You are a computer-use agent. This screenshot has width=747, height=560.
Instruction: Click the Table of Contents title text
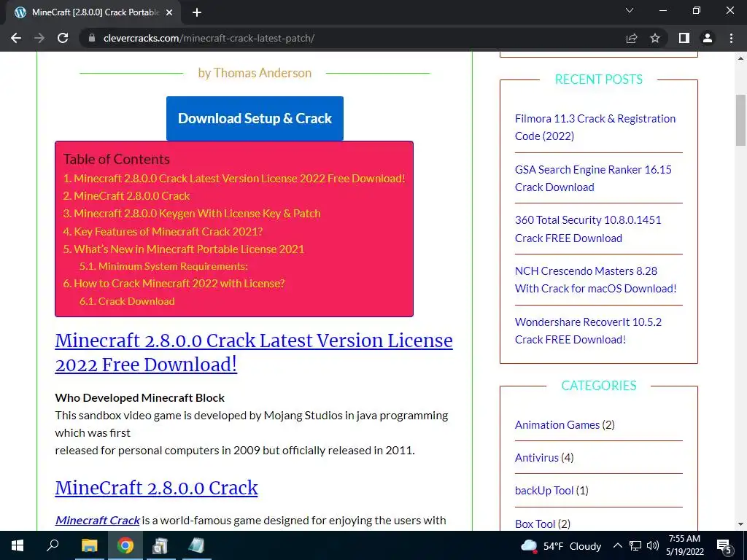point(116,159)
